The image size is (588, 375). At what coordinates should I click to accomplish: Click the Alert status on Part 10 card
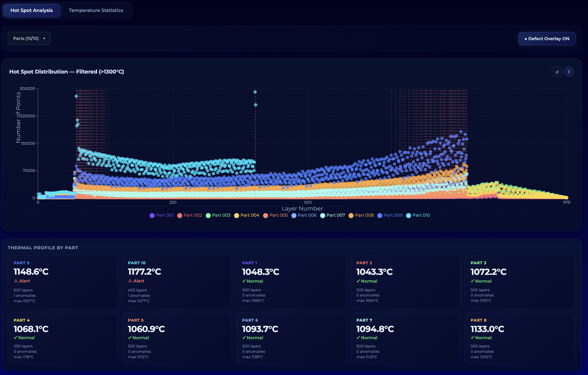point(136,281)
